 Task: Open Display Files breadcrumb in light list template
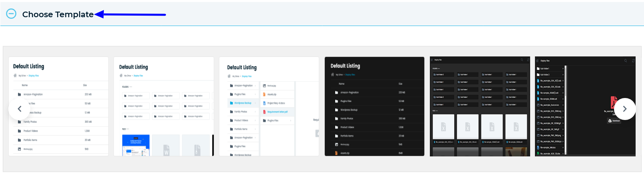pyautogui.click(x=34, y=76)
